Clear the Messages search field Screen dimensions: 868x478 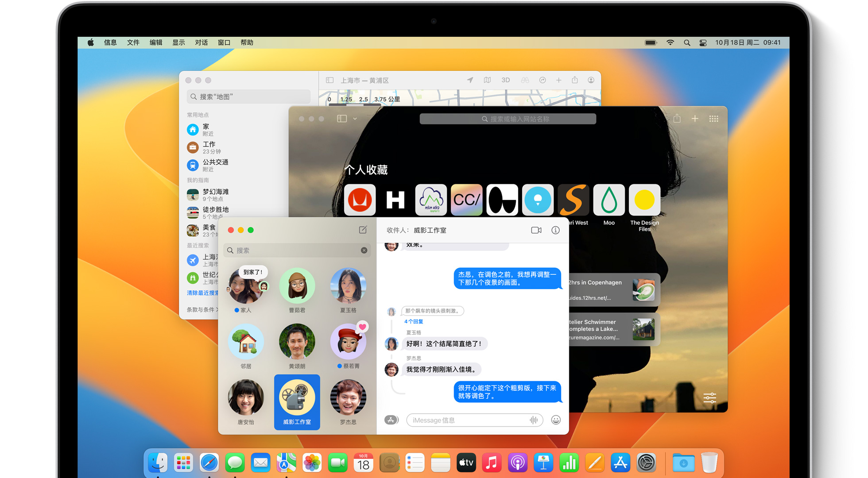pyautogui.click(x=364, y=250)
